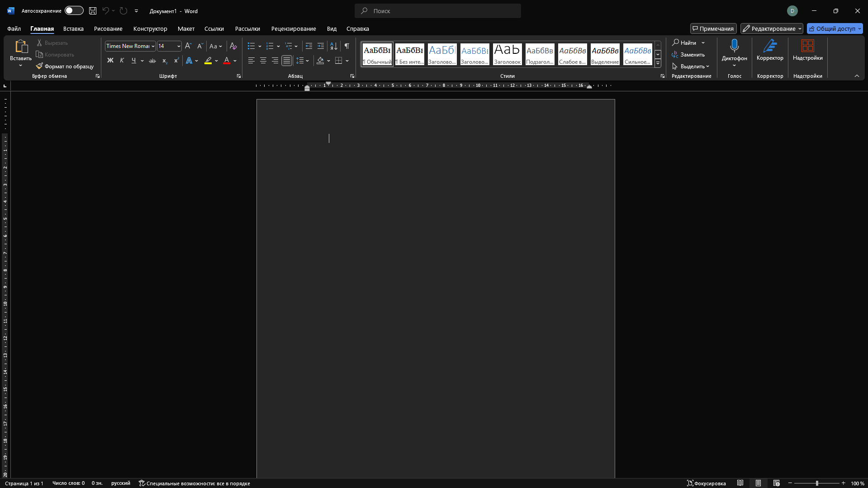Toggle Bold (Ж) formatting
Viewport: 868px width, 488px height.
click(x=110, y=61)
